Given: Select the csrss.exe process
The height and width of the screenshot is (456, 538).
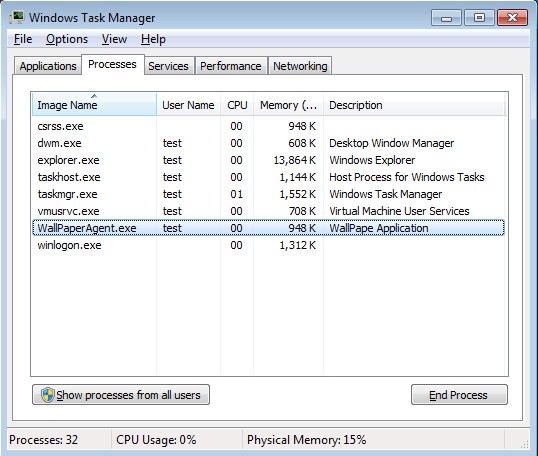Looking at the screenshot, I should pos(268,126).
